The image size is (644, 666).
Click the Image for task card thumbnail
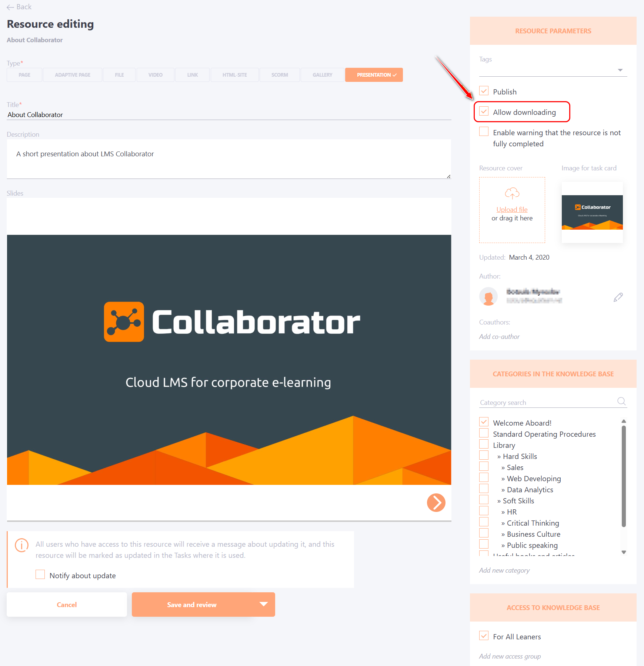click(x=592, y=212)
